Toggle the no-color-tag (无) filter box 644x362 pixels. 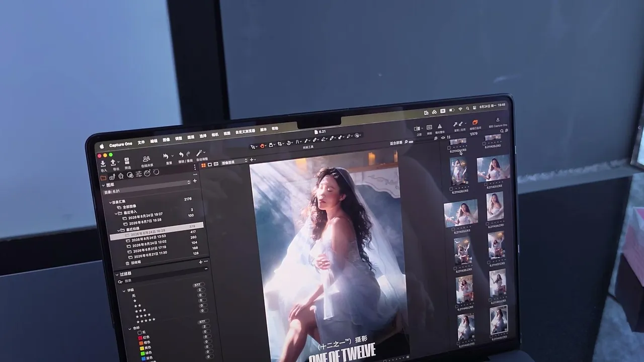(140, 332)
